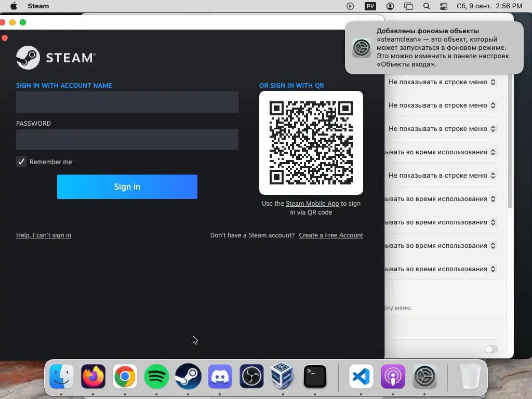
Task: Open Control Center in menu bar
Action: point(444,6)
